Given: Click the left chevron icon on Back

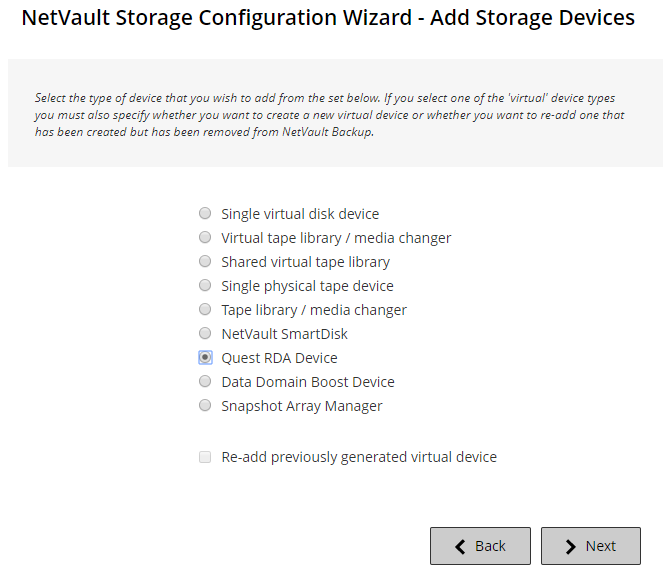Looking at the screenshot, I should click(x=460, y=546).
